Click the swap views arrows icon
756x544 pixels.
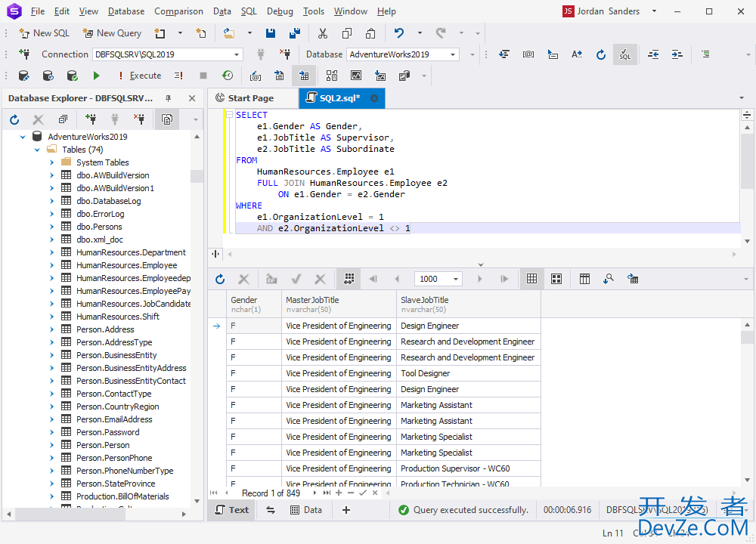point(271,510)
